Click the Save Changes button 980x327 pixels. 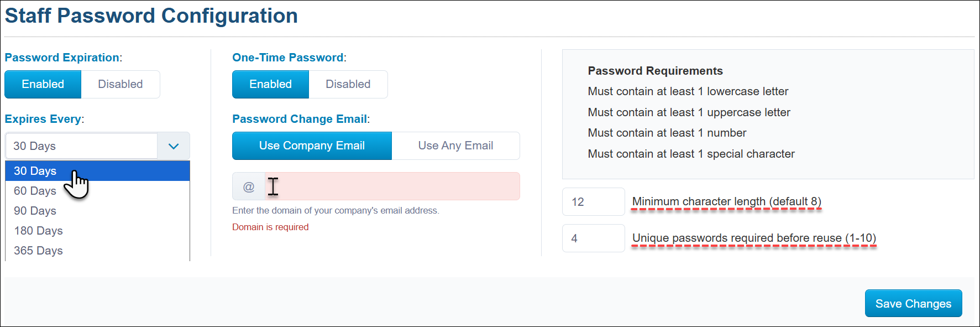click(x=913, y=303)
